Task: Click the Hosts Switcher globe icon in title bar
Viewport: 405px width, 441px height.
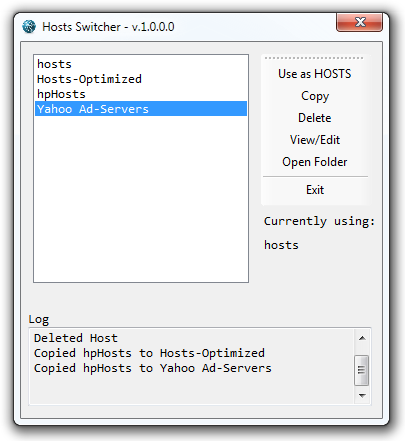Action: click(29, 26)
